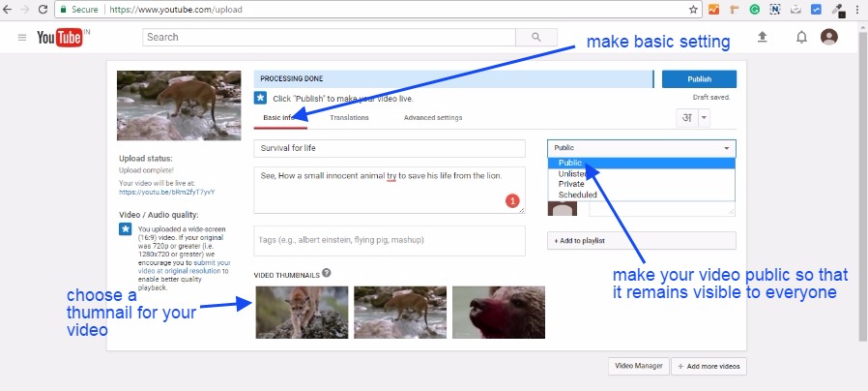This screenshot has width=868, height=391.
Task: Click the blue Publish button
Action: coord(700,79)
